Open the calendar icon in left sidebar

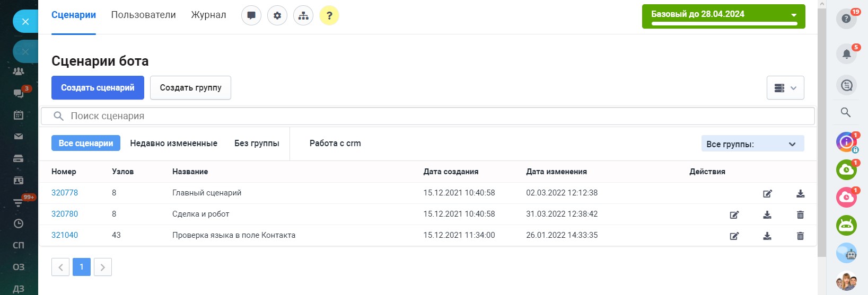tap(19, 114)
